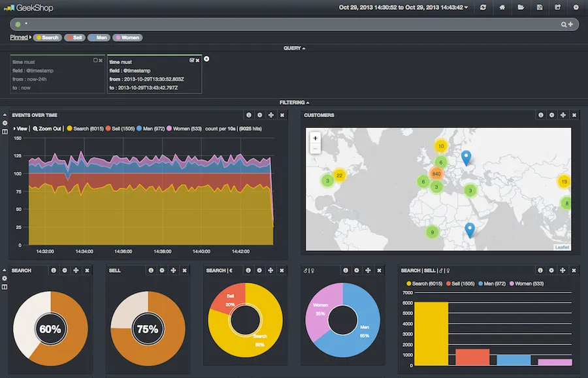Configure the Customers map panel
Screen dimensions: 588x378
click(x=551, y=115)
